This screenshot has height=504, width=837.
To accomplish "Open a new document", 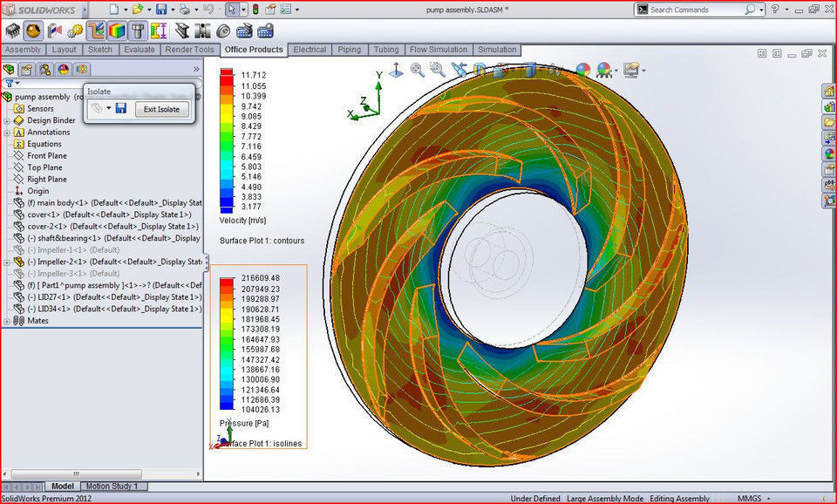I will pyautogui.click(x=113, y=9).
